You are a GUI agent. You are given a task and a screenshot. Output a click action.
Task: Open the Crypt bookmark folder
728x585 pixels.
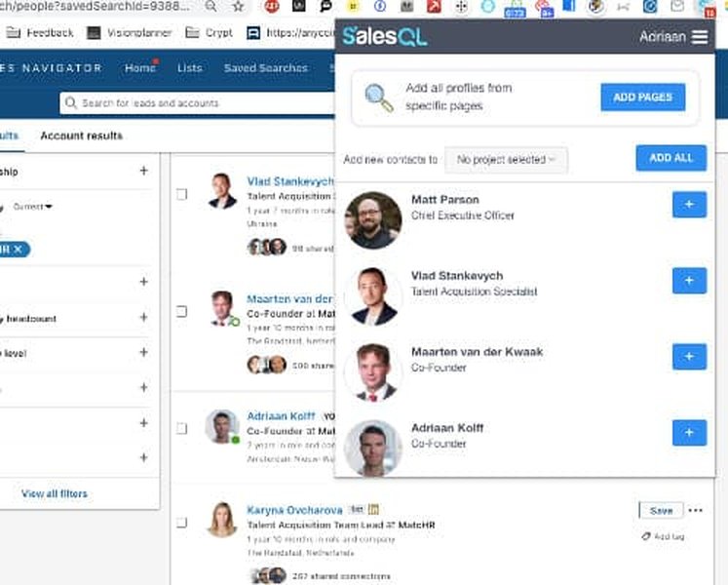click(209, 32)
